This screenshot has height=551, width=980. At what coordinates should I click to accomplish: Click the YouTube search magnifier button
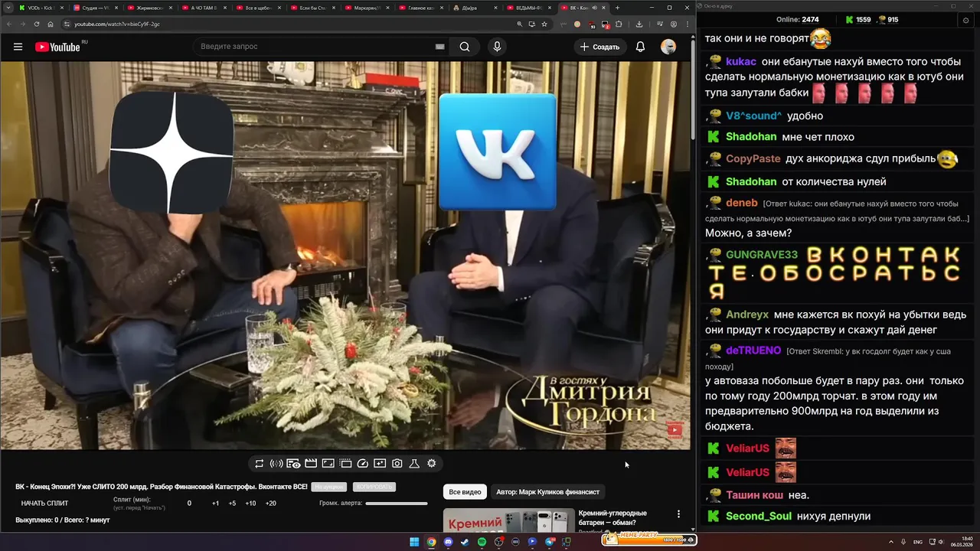tap(465, 47)
